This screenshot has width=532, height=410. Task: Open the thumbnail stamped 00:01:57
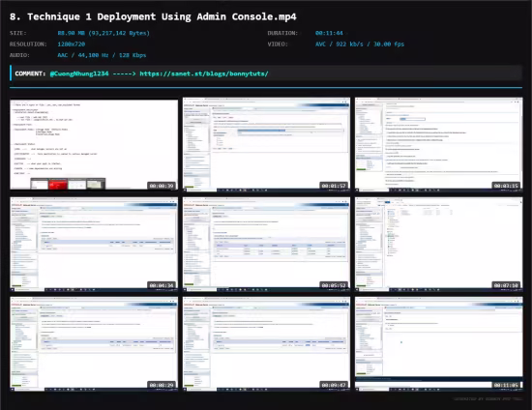(266, 144)
